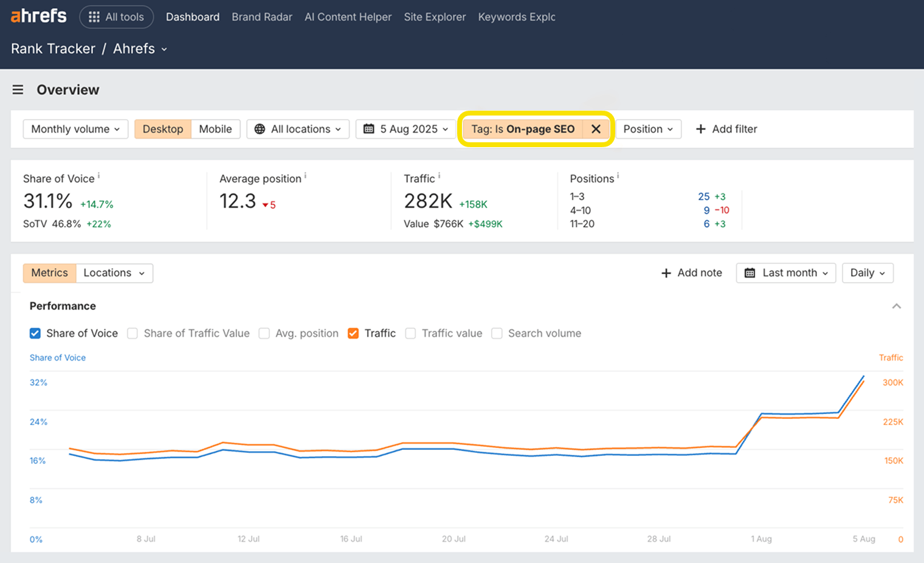Enable the Search volume checkbox

coord(497,333)
